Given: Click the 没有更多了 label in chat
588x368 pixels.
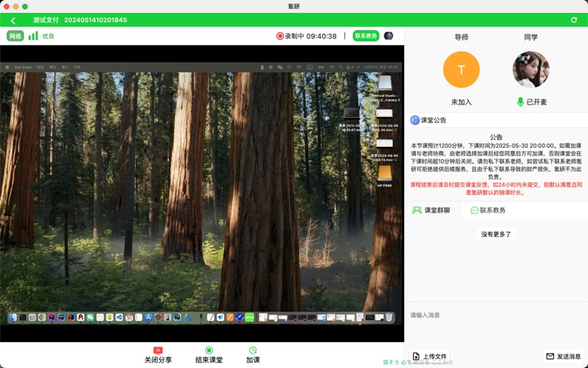Looking at the screenshot, I should pyautogui.click(x=498, y=234).
